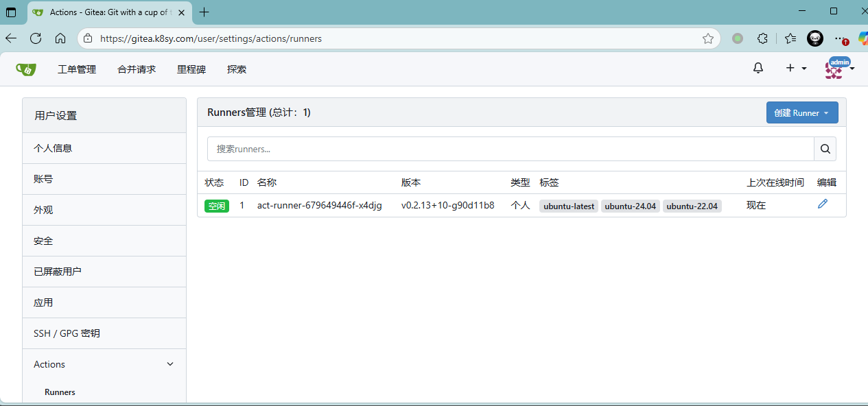Click the Gitea teacup logo

[x=26, y=69]
